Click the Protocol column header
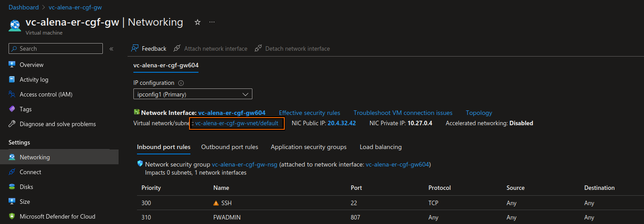 coord(440,188)
